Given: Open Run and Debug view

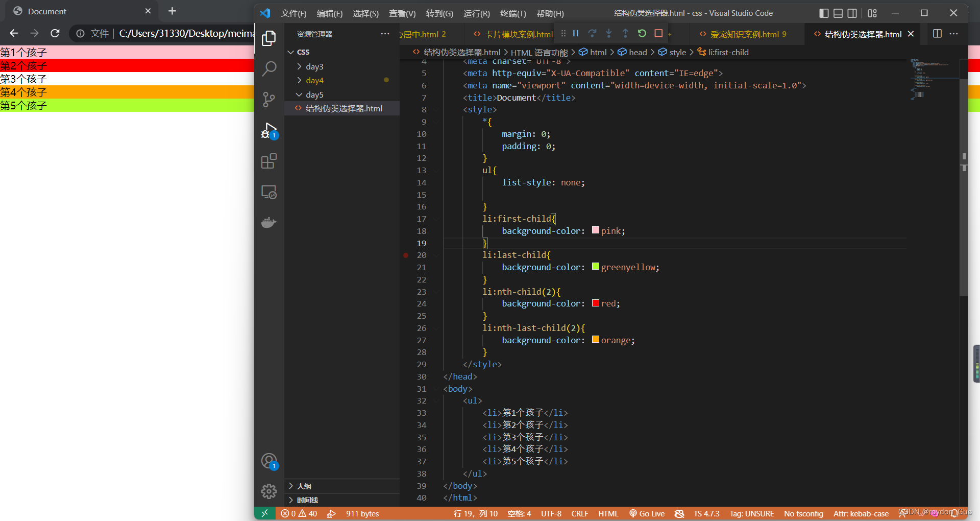Looking at the screenshot, I should click(x=269, y=131).
